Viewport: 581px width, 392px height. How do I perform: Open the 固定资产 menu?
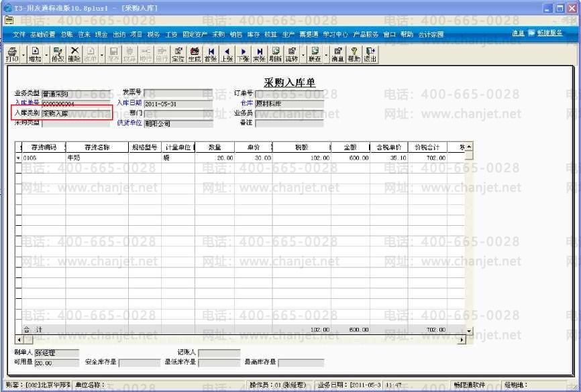(195, 34)
